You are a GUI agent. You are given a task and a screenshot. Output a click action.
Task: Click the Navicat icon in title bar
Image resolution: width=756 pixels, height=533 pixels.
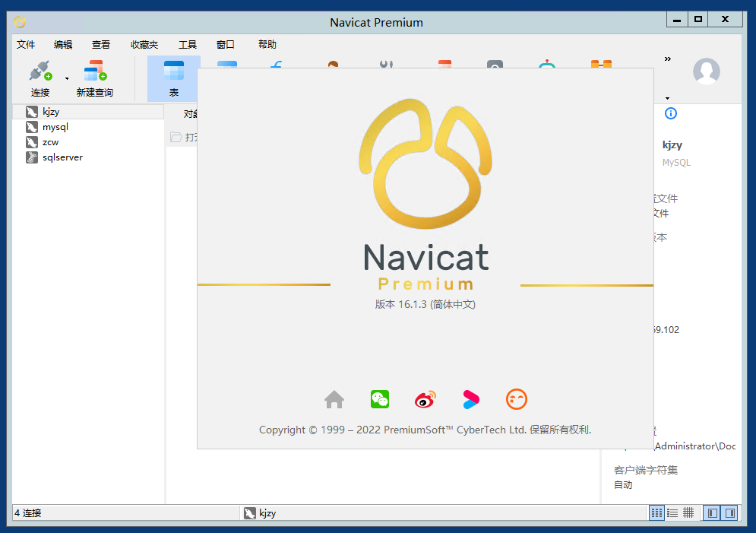click(x=20, y=22)
